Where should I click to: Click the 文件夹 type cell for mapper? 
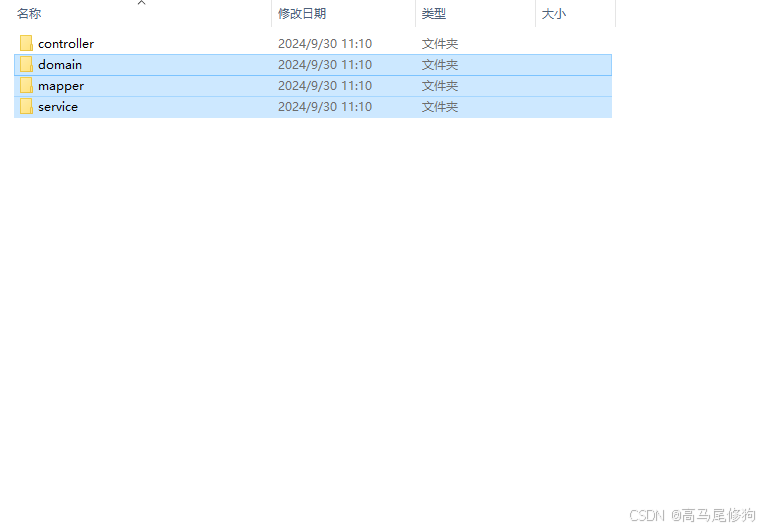click(439, 86)
